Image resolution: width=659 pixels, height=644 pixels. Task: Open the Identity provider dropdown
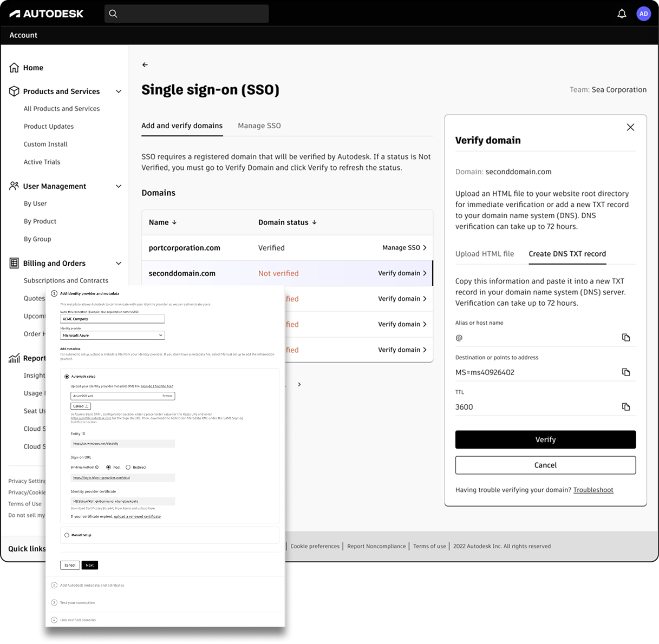[112, 336]
